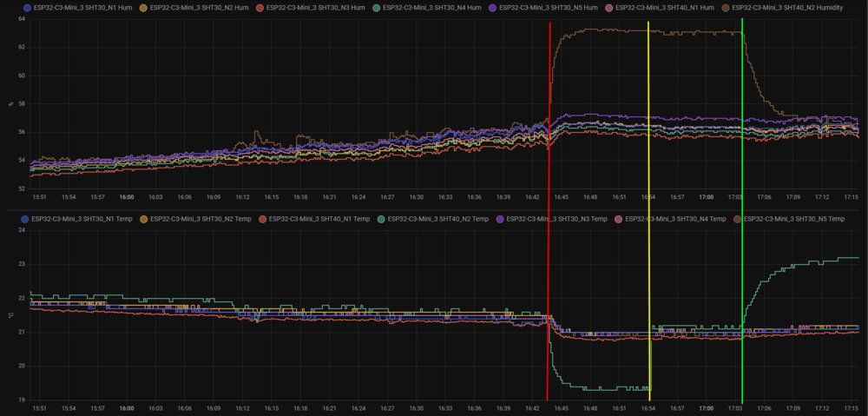Click the green temperature dip near 19 degrees
Screen dimensions: 868x416
[609, 389]
